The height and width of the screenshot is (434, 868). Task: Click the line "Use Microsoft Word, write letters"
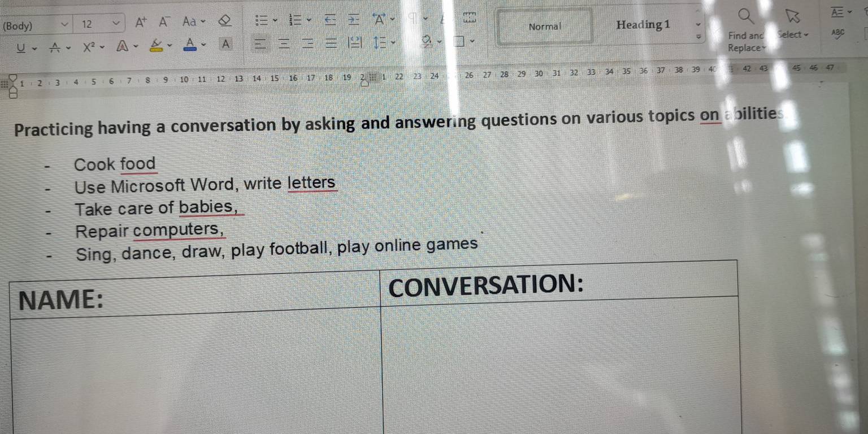coord(205,184)
